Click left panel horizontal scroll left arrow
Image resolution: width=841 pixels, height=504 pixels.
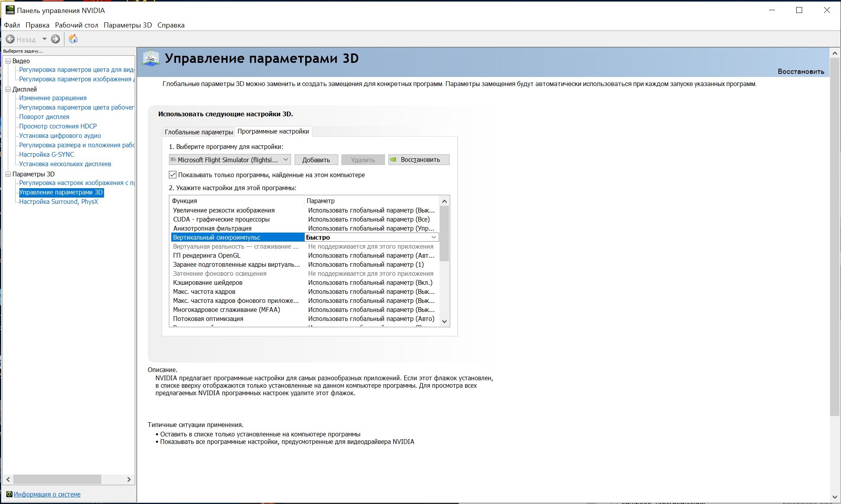coord(8,479)
